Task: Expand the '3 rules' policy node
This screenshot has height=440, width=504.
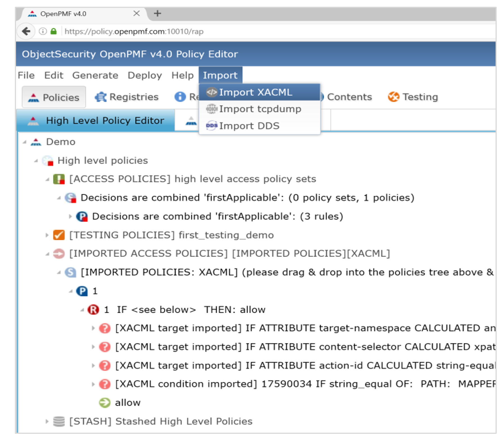Action: point(71,216)
